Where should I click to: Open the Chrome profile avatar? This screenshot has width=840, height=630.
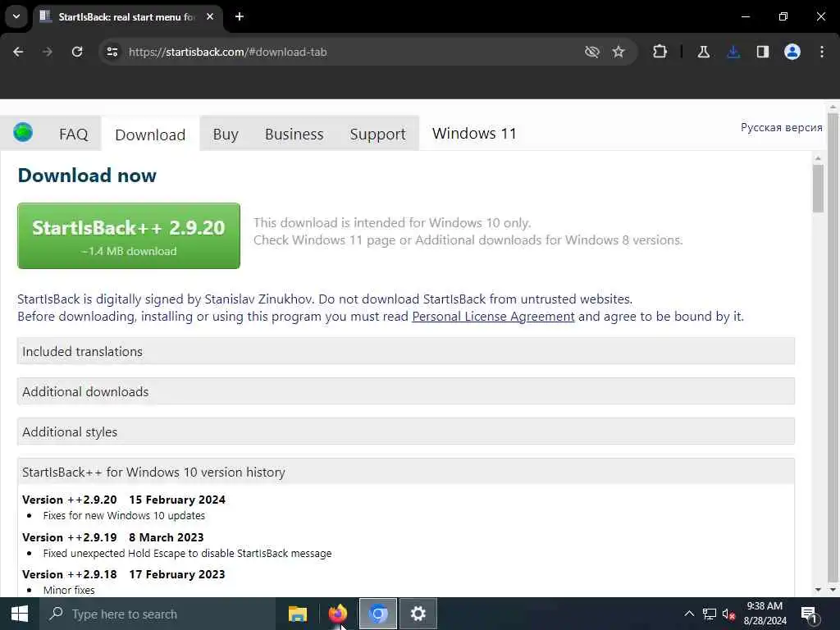pos(792,52)
